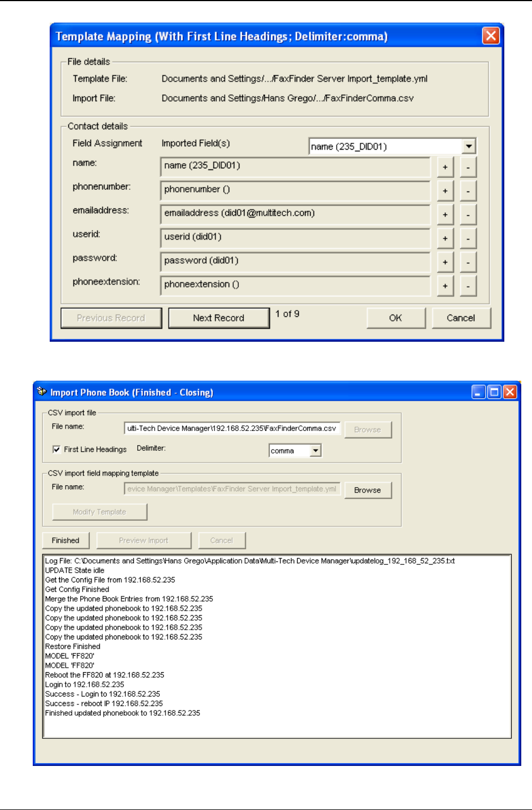This screenshot has width=532, height=810.
Task: Maximize the Import Phone Book window
Action: (x=494, y=392)
